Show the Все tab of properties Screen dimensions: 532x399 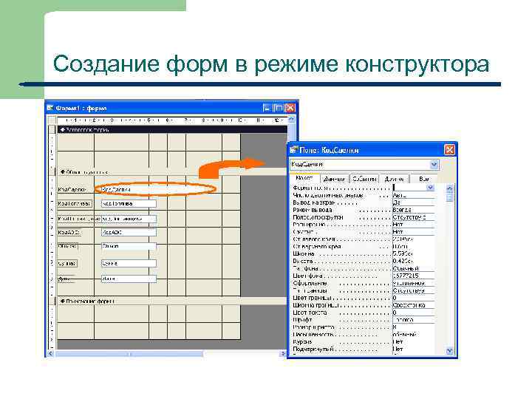coord(423,179)
